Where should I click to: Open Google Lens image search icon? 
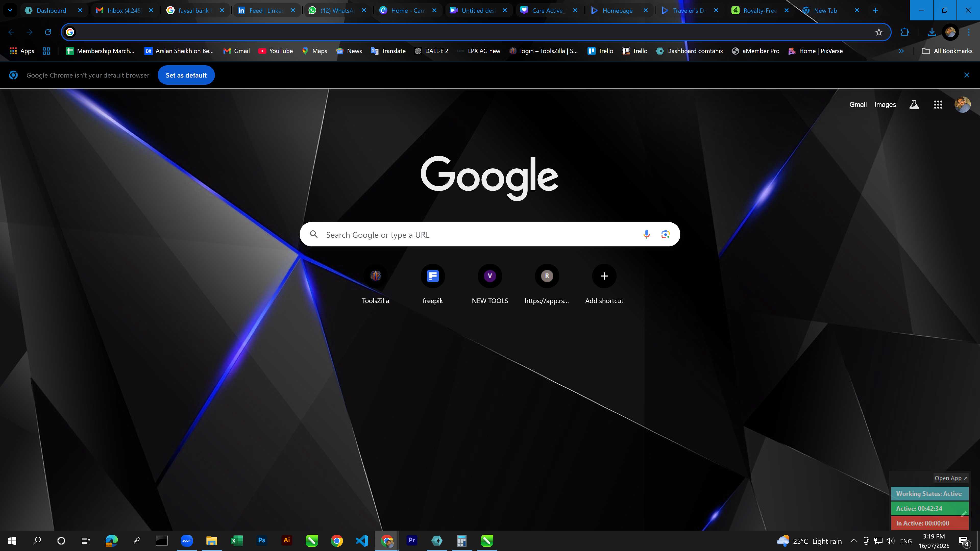[x=665, y=234]
